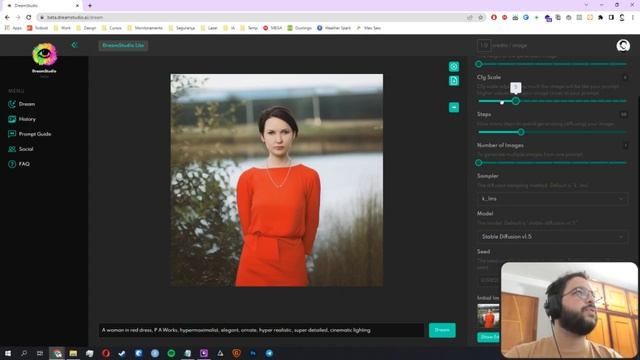Open History in the sidebar
Image resolution: width=640 pixels, height=360 pixels.
[27, 119]
